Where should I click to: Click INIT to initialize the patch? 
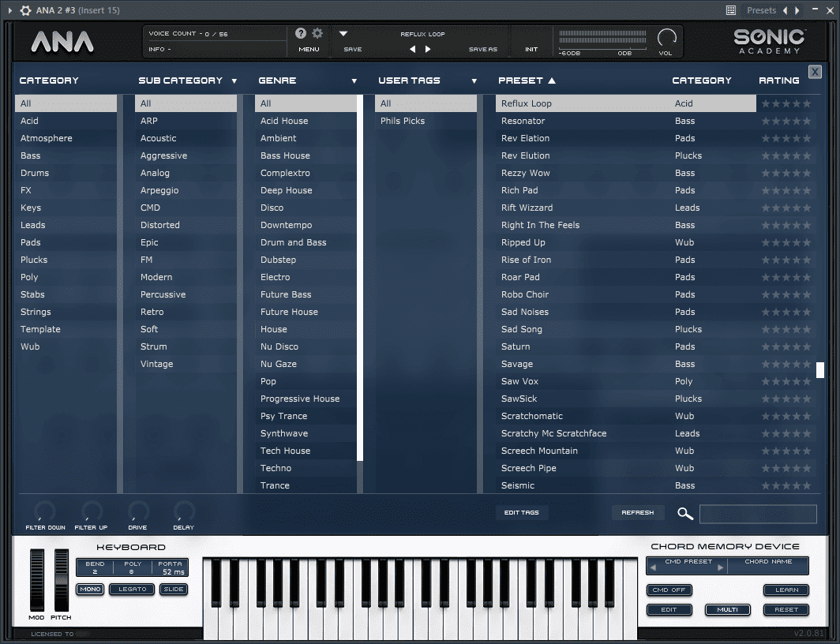(531, 49)
